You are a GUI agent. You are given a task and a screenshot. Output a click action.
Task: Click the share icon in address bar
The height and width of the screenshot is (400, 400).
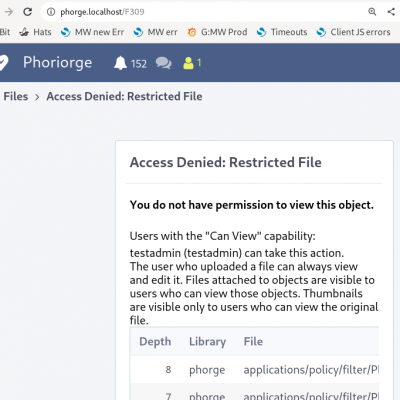(391, 12)
